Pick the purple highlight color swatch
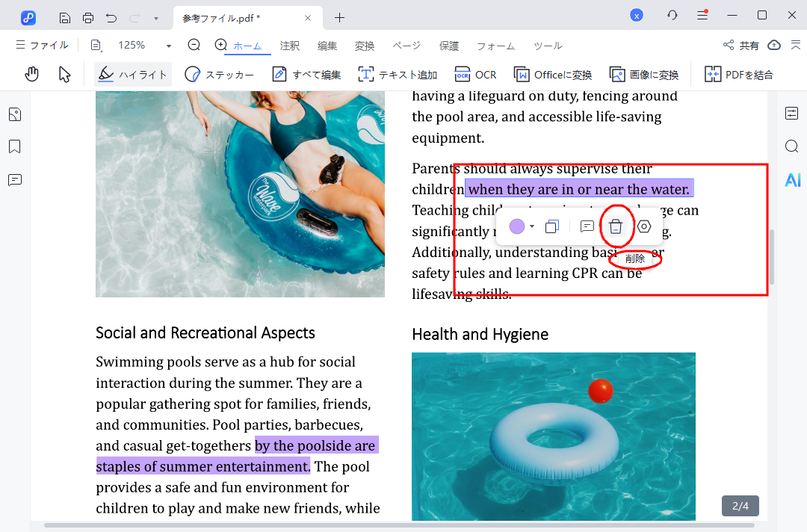The image size is (807, 532). (517, 226)
